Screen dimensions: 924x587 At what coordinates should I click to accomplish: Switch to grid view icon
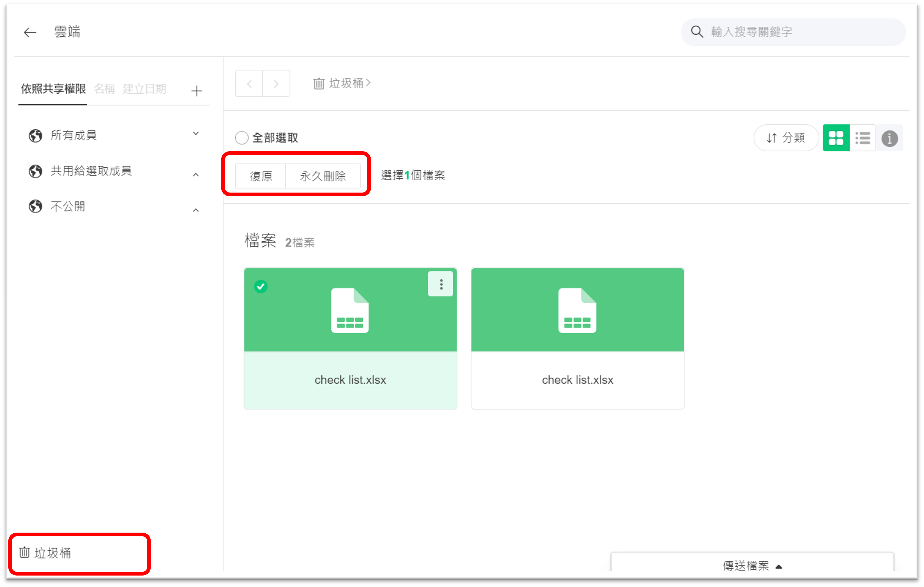coord(836,138)
